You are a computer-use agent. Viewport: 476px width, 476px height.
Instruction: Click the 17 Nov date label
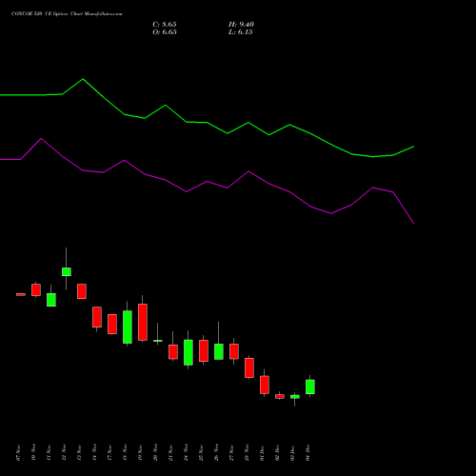pos(109,452)
